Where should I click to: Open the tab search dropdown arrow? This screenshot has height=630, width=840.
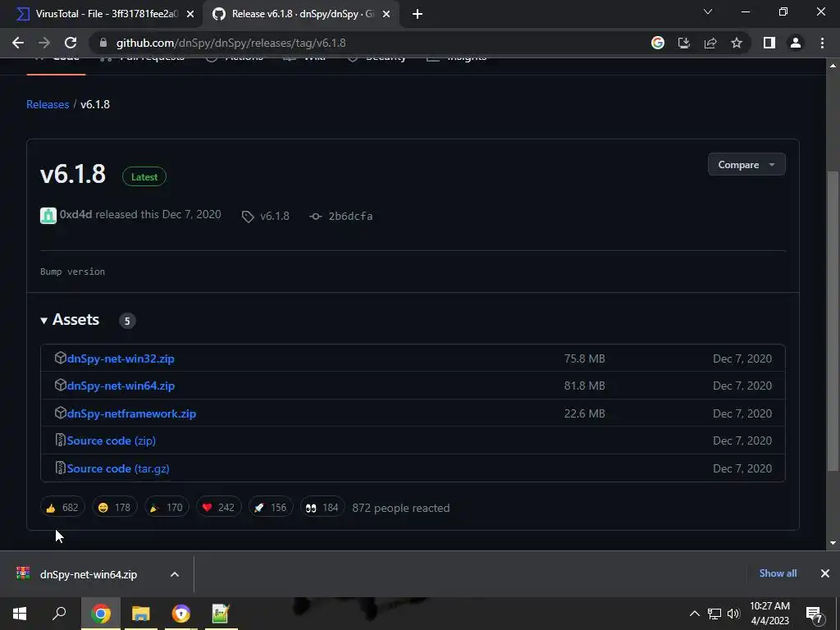(x=708, y=11)
